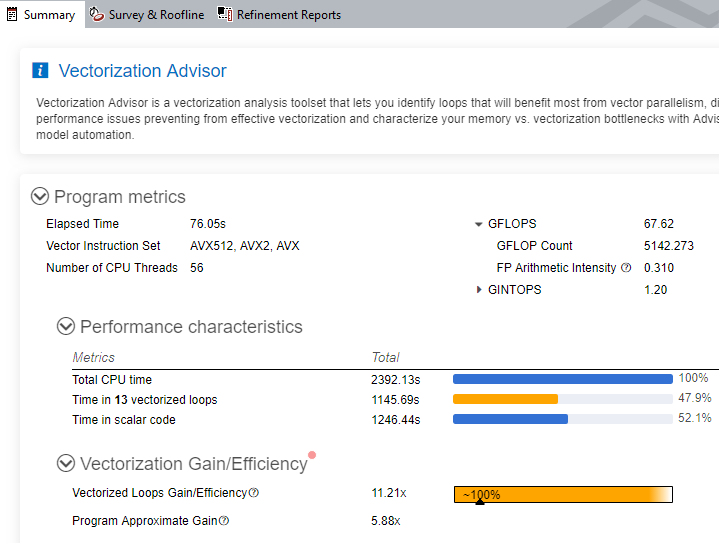Click the GFLOP Count label
This screenshot has height=543, width=719.
click(x=535, y=246)
